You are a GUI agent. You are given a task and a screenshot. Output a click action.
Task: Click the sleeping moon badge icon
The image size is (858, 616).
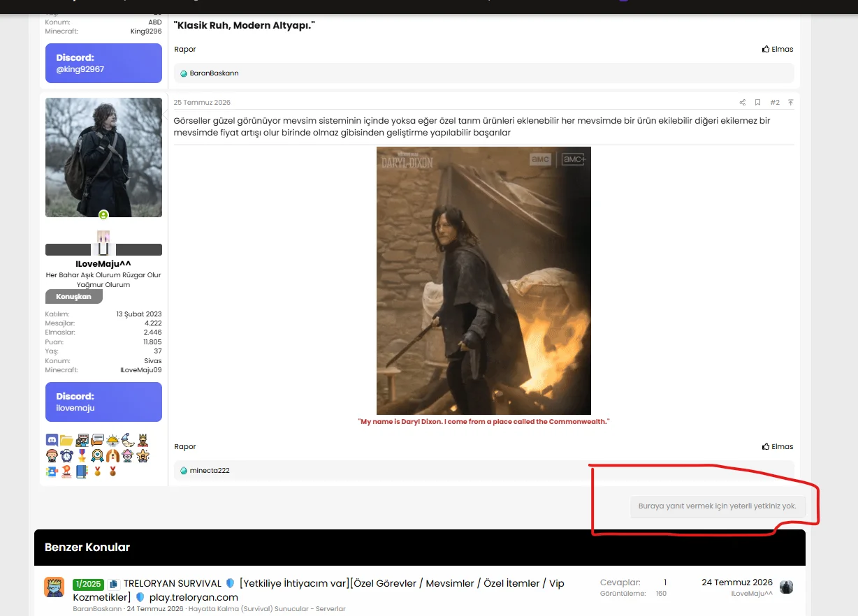click(x=128, y=440)
